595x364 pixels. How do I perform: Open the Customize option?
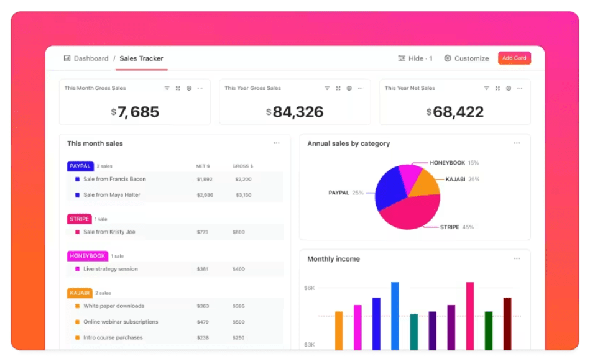pos(467,58)
